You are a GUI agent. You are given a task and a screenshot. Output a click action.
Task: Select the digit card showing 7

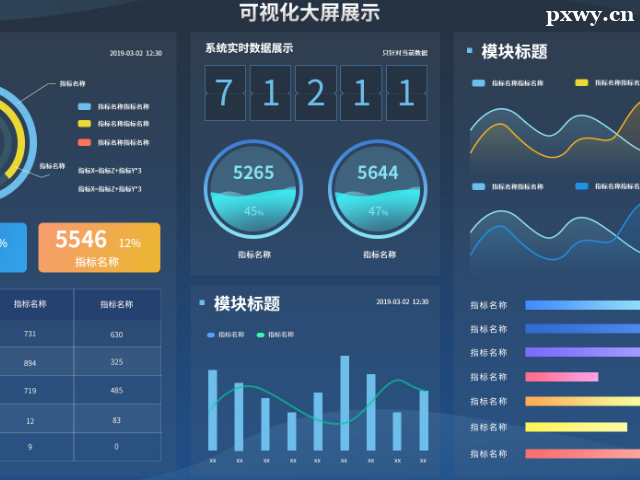click(x=225, y=93)
